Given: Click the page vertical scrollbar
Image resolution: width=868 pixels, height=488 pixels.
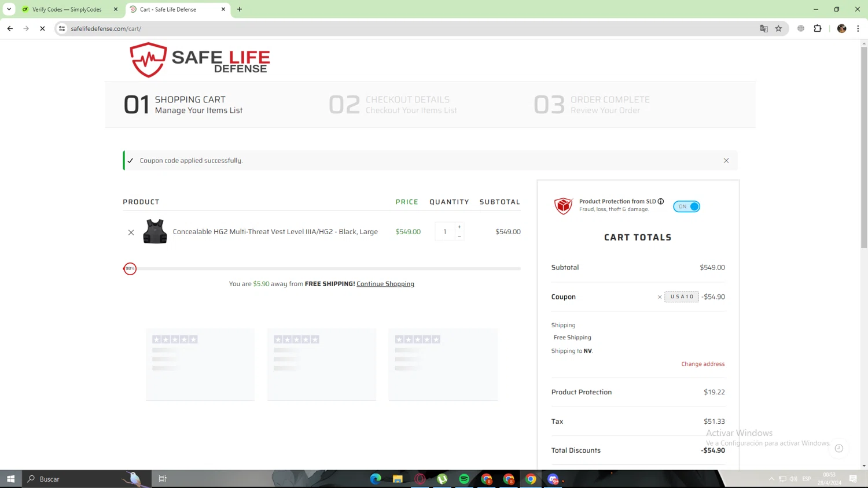Looking at the screenshot, I should 864,147.
